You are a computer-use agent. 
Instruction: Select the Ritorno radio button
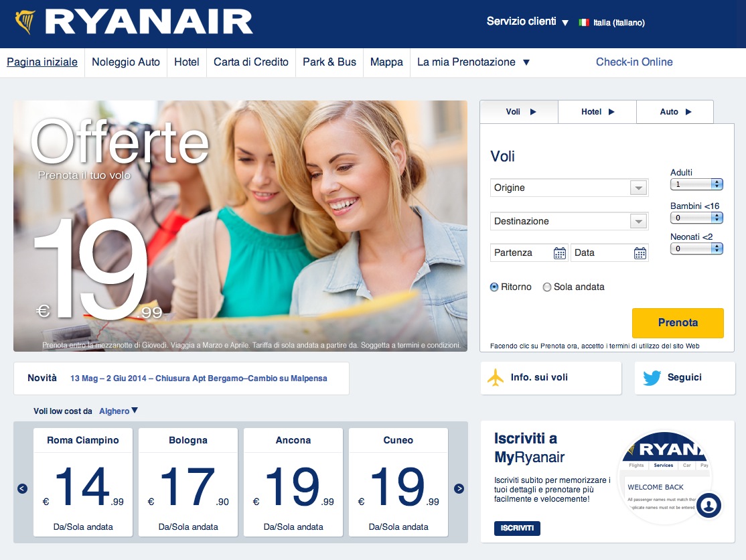tap(494, 287)
